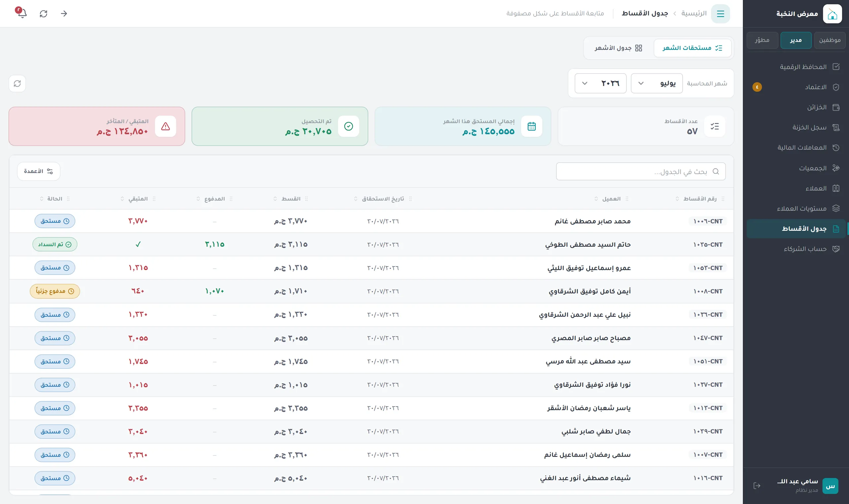The image size is (849, 504).
Task: Click client name جمال لطفي صابر شلبي
Action: tap(596, 432)
